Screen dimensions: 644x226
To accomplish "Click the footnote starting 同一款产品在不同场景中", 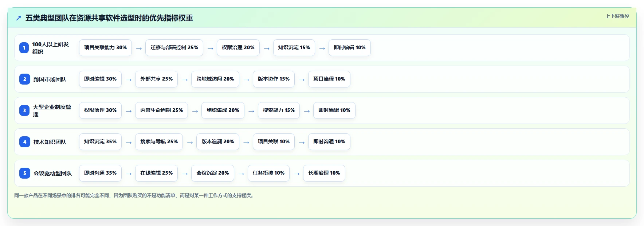I will [135, 196].
